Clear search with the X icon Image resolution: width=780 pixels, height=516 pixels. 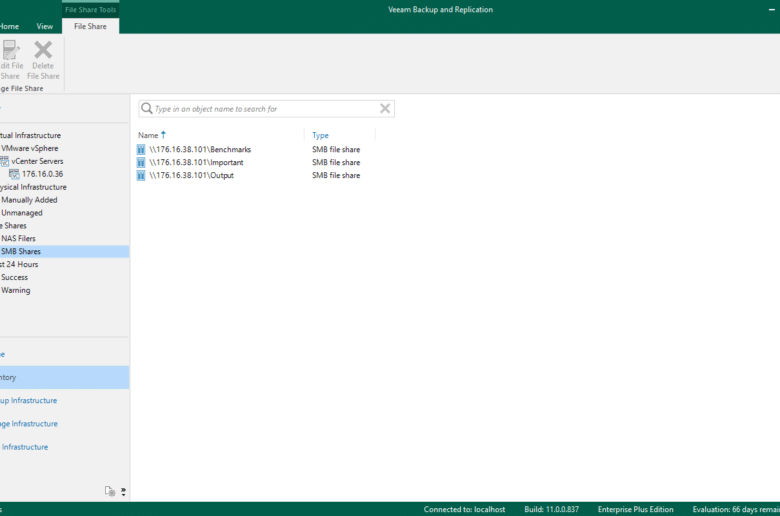(x=385, y=108)
